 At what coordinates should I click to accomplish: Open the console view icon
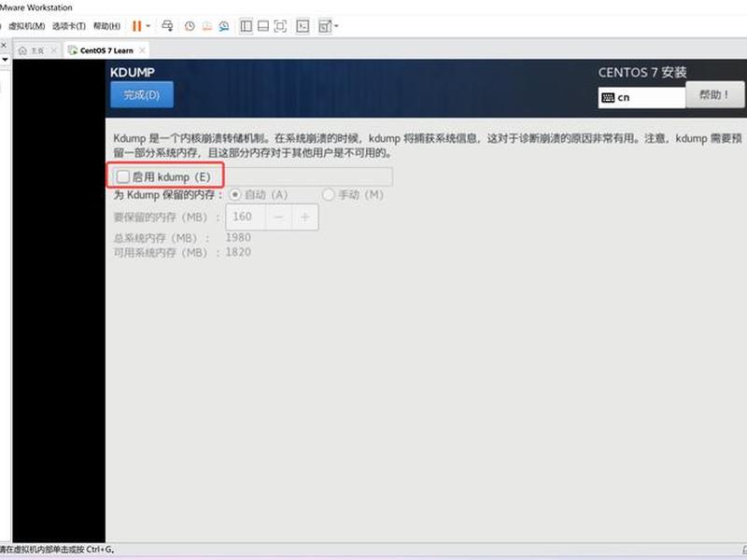tap(303, 26)
